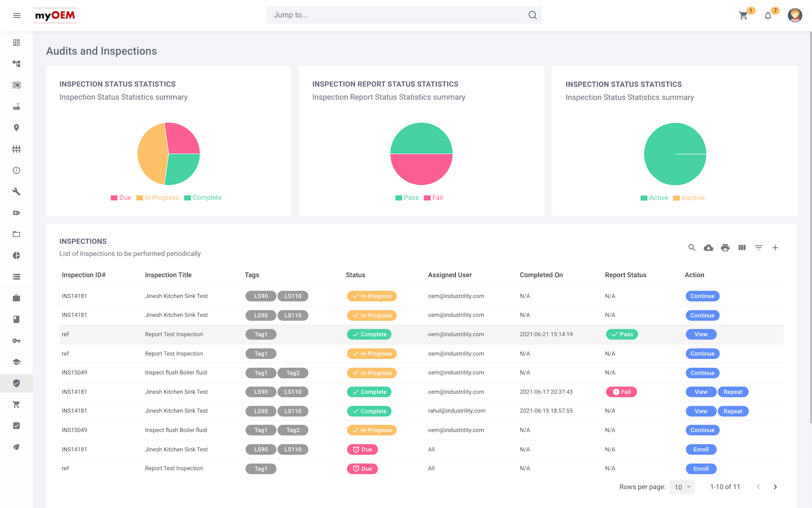Click Repeat for the inspection completed 2021-06-17

click(733, 392)
